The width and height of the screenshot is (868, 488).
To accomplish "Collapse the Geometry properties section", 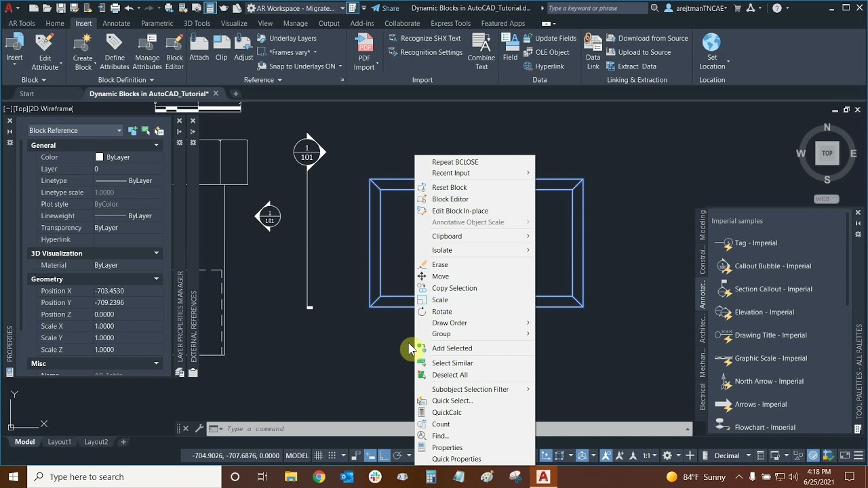I will 156,279.
